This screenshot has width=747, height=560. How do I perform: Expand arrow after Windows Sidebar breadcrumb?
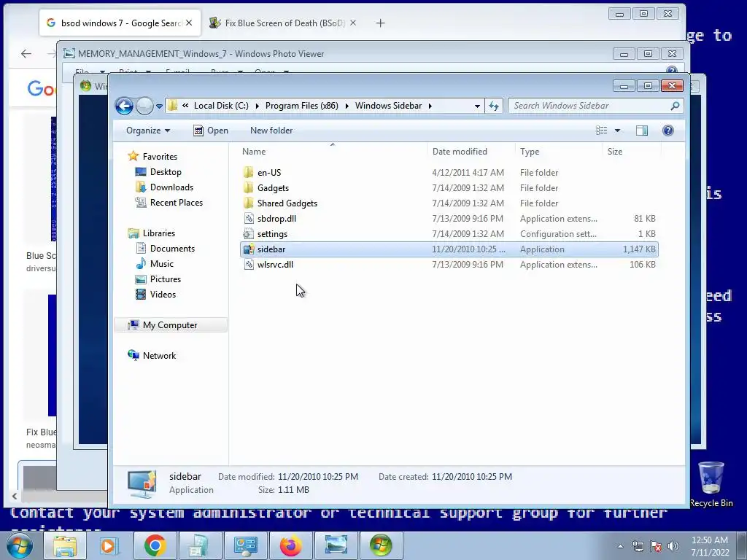430,106
